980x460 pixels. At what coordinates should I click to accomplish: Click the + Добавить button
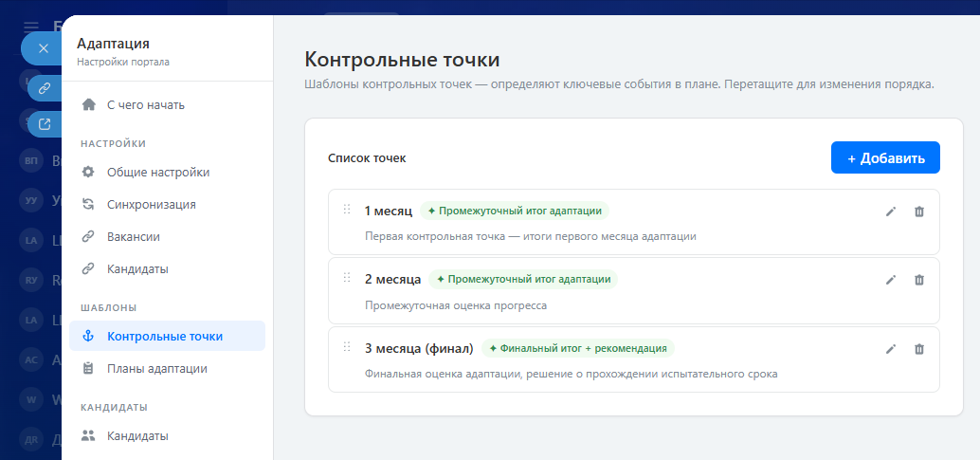pos(885,157)
